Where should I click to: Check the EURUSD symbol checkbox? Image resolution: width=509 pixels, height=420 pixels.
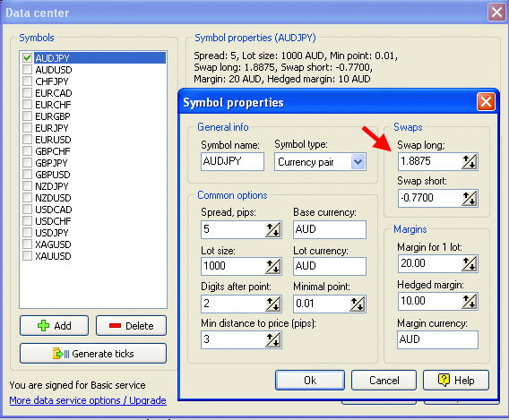pos(27,140)
